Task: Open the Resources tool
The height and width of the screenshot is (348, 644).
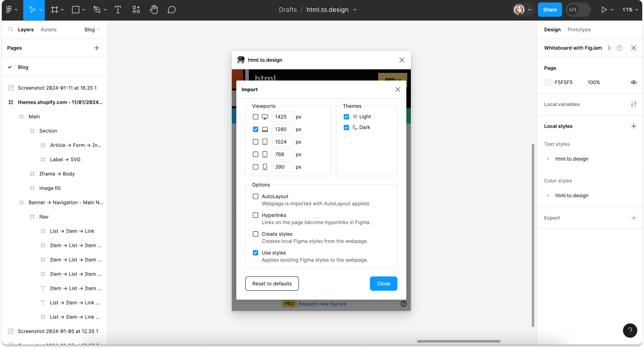Action: pos(136,9)
